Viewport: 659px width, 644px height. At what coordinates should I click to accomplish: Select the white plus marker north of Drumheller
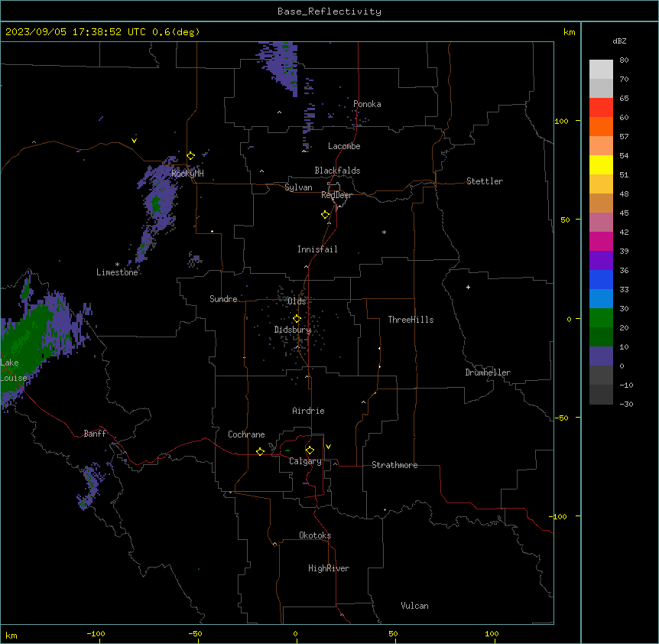[x=468, y=287]
